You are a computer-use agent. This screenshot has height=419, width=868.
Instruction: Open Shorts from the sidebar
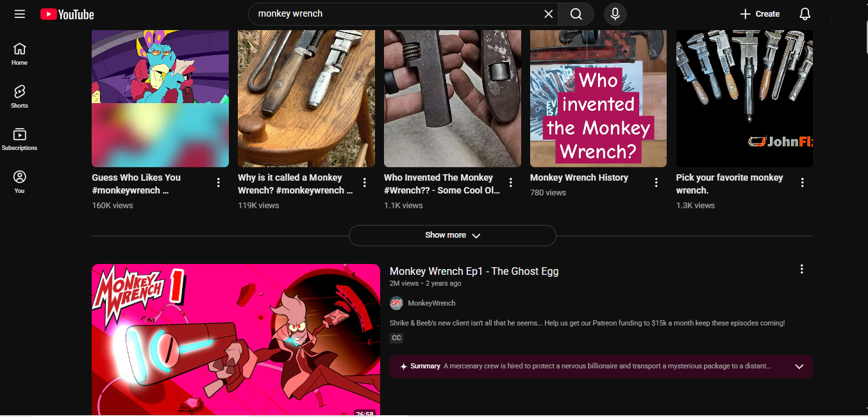(20, 96)
